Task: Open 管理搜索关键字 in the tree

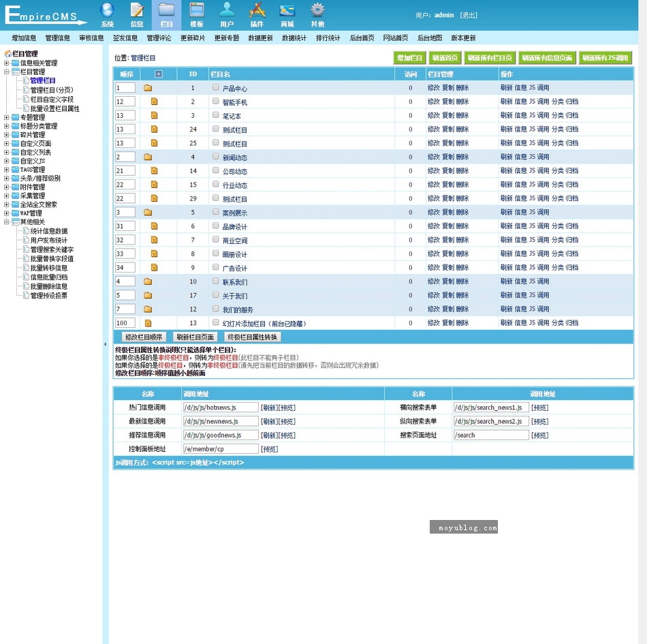Action: click(52, 249)
